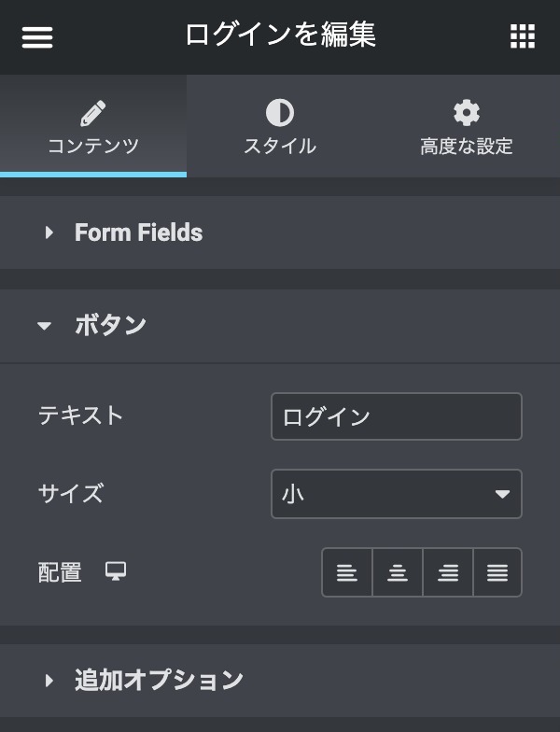Click the half-circle スタイル icon
560x732 pixels.
point(279,114)
